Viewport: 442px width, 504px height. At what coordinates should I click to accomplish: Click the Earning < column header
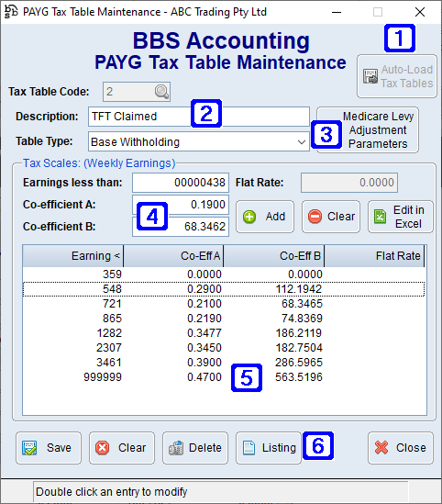point(72,256)
